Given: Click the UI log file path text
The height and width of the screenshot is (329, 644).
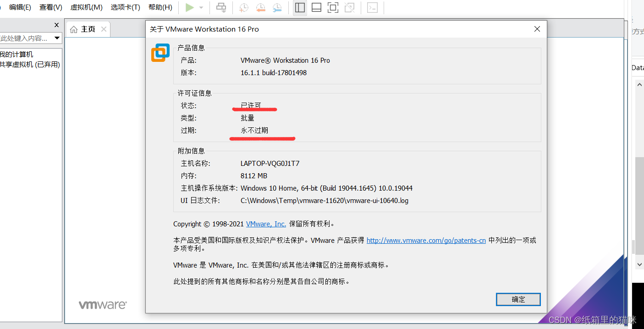Looking at the screenshot, I should [x=325, y=201].
